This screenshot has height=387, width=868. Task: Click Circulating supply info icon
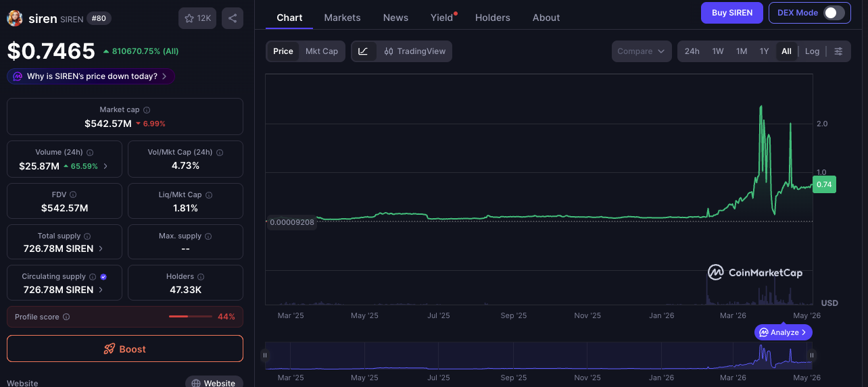[x=93, y=277]
